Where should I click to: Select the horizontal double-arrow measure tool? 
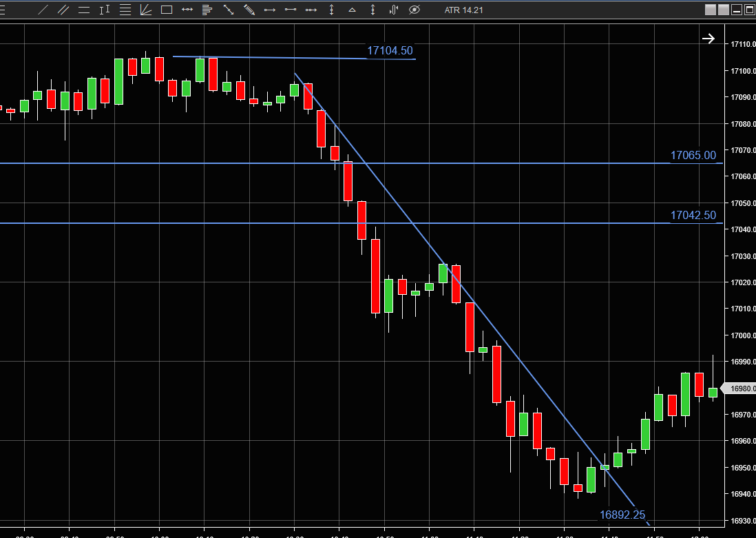(187, 10)
